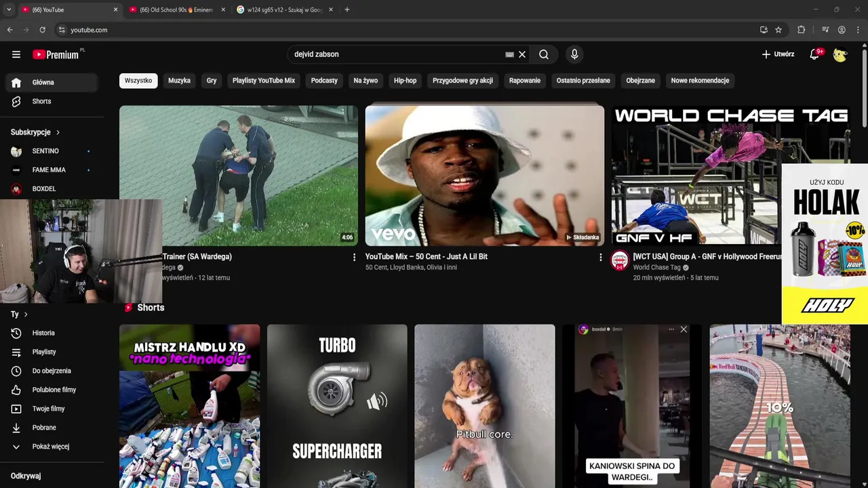This screenshot has width=868, height=488.
Task: Open Shorts in the sidebar
Action: [x=53, y=101]
